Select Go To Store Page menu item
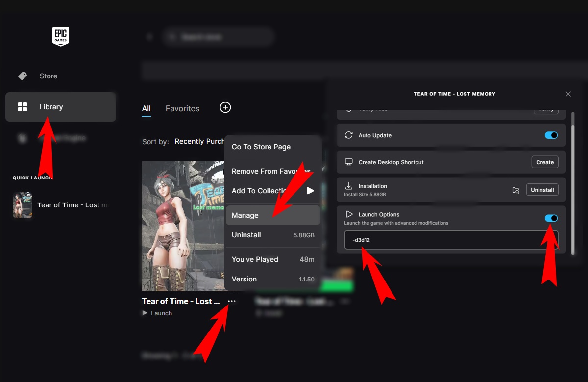The image size is (588, 382). click(x=273, y=147)
